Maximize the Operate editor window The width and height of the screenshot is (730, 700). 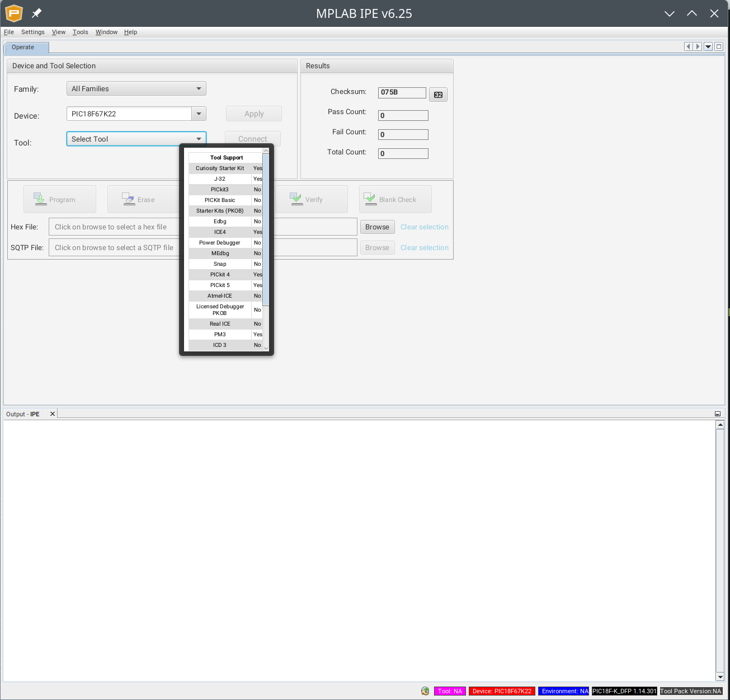tap(719, 46)
